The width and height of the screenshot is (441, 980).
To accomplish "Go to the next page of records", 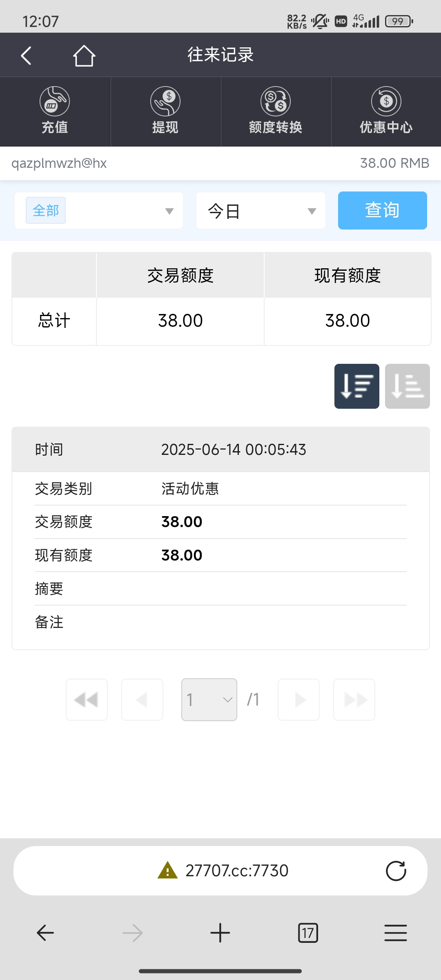I will [298, 699].
